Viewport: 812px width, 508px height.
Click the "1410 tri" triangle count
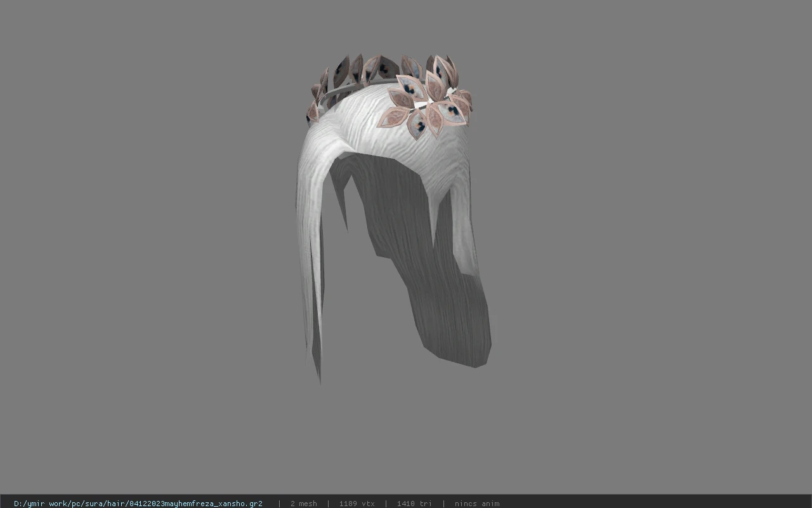pos(414,504)
